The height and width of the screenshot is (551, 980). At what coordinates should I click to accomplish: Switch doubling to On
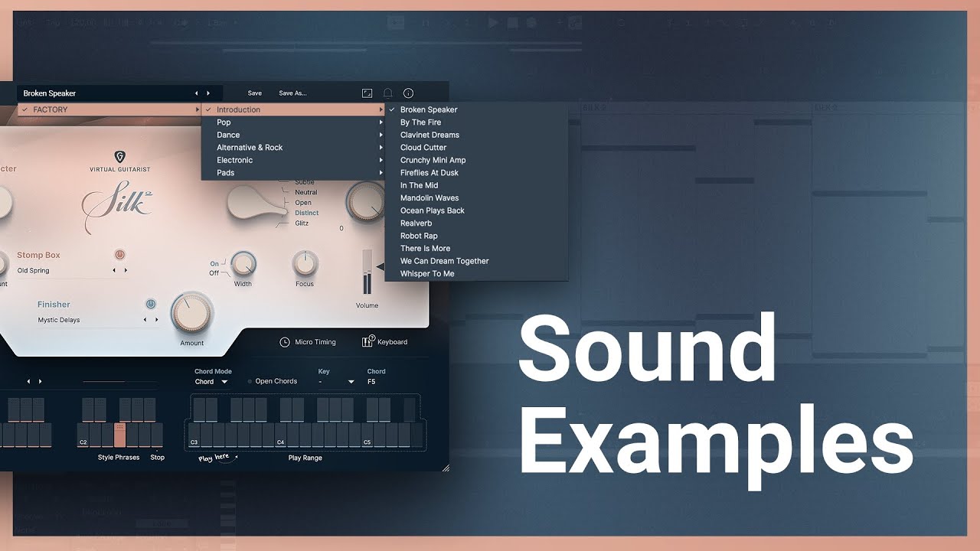pos(214,264)
